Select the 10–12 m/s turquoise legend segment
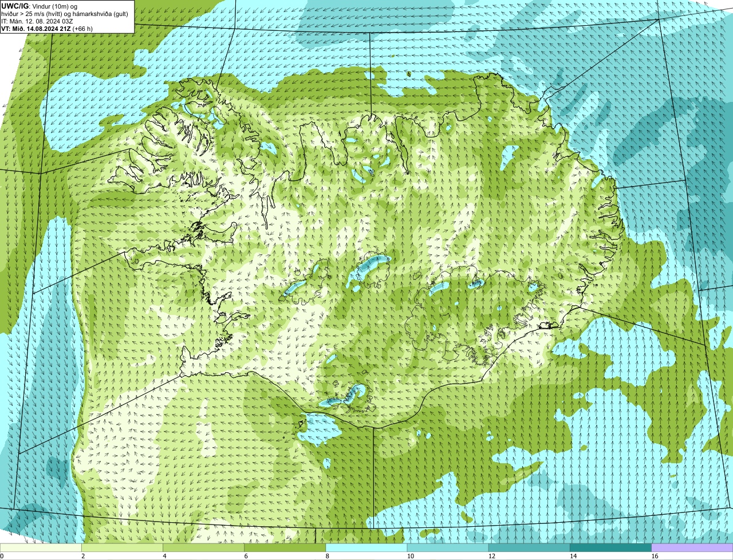733x560 pixels. (x=448, y=548)
